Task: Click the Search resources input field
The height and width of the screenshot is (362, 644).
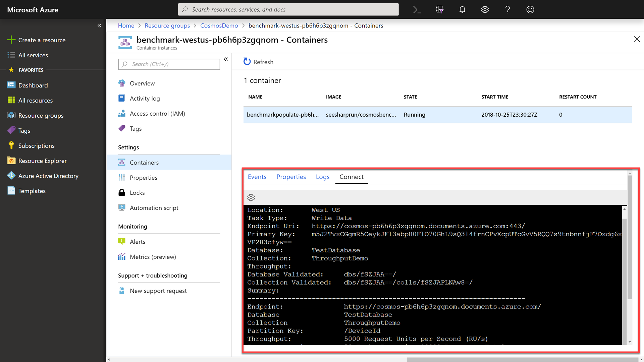Action: point(288,9)
